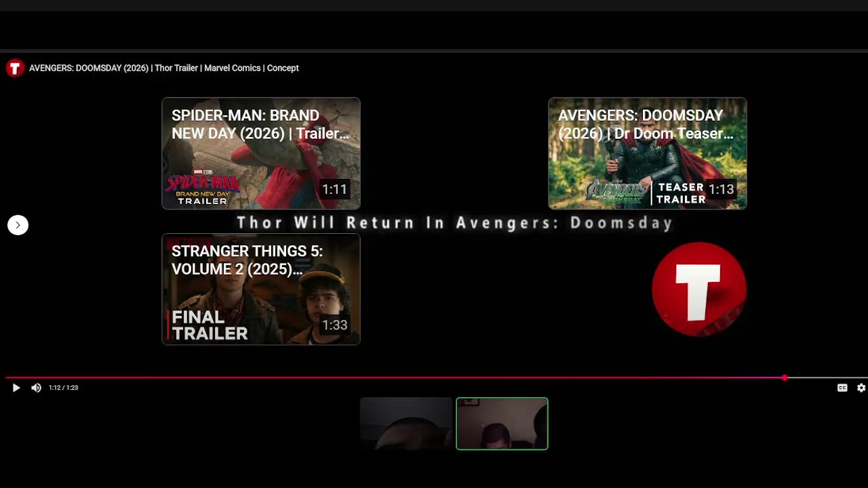The width and height of the screenshot is (868, 488).
Task: Click the large red T subscribe channel logo
Action: tap(699, 289)
